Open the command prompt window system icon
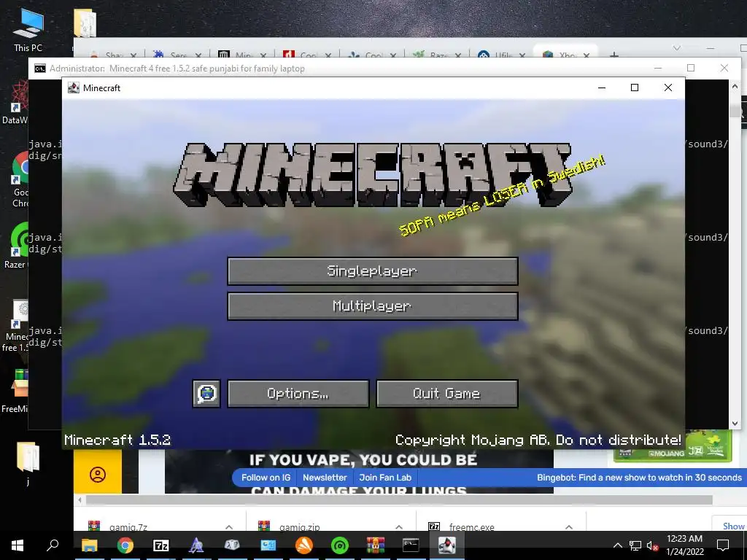747x560 pixels. tap(40, 69)
